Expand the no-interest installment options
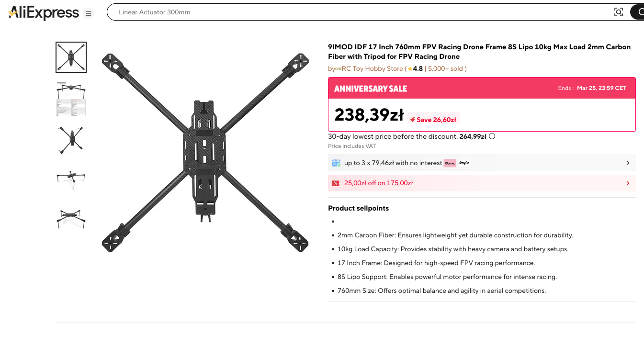The height and width of the screenshot is (346, 644). click(x=628, y=163)
